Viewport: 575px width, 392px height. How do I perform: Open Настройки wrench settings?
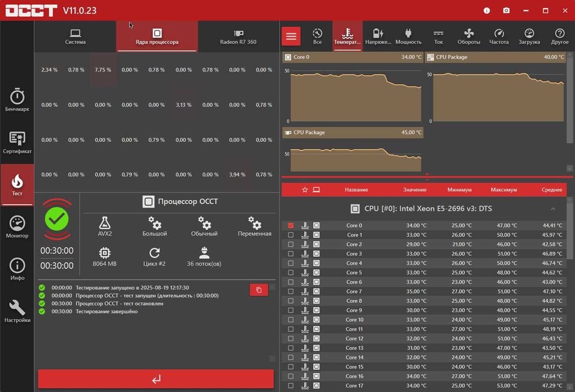click(17, 311)
